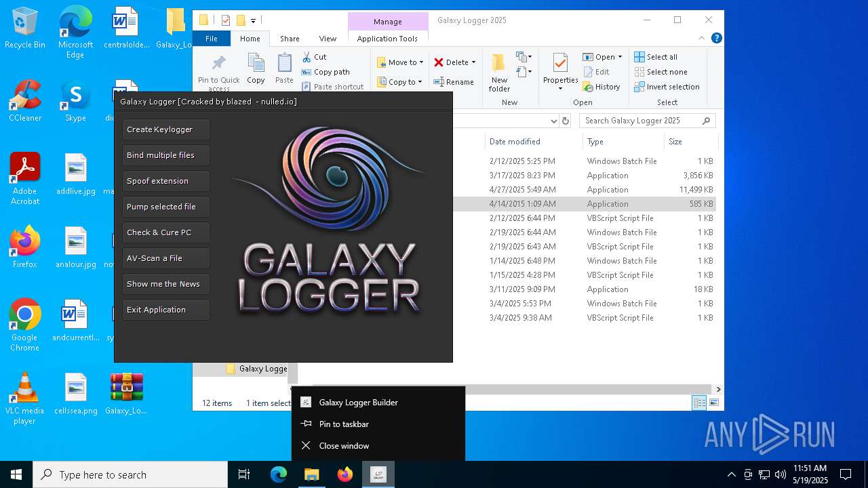Click Paste shortcut in ribbon

pos(332,87)
